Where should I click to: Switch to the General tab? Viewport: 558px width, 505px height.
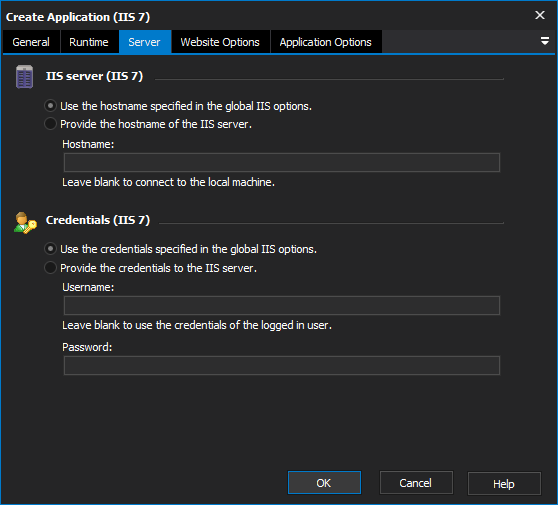click(x=31, y=42)
